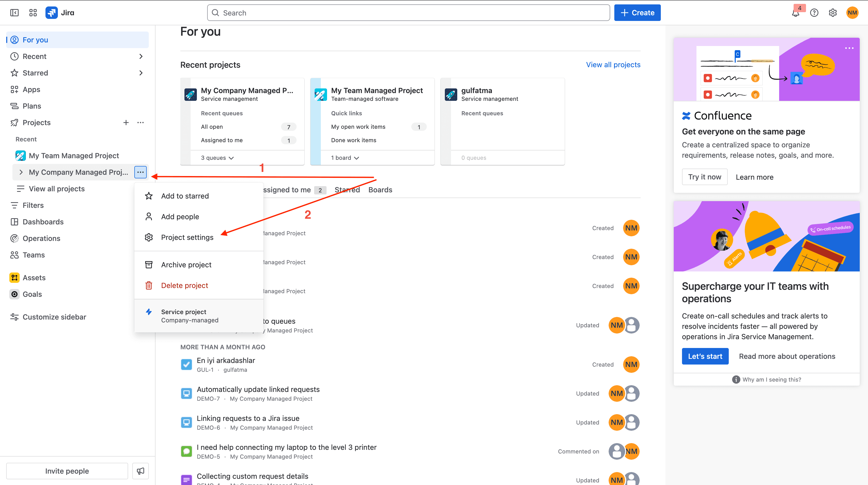Click the Let's start button
The image size is (868, 485).
pyautogui.click(x=705, y=356)
